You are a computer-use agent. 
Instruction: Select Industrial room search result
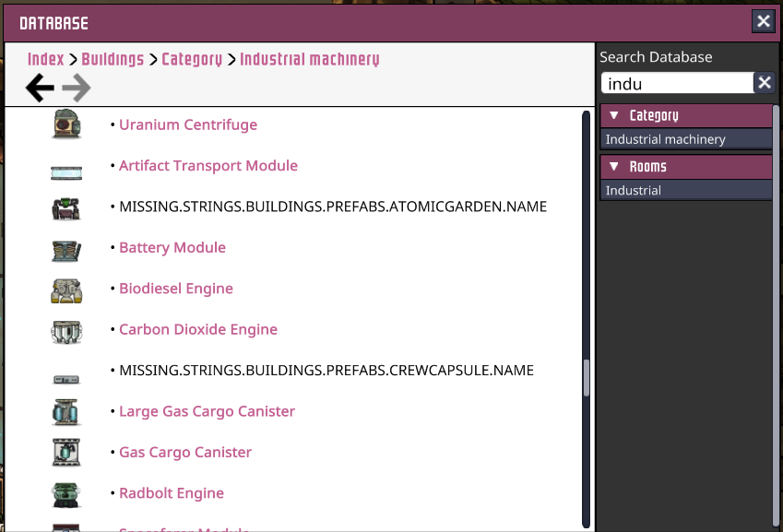pos(634,191)
